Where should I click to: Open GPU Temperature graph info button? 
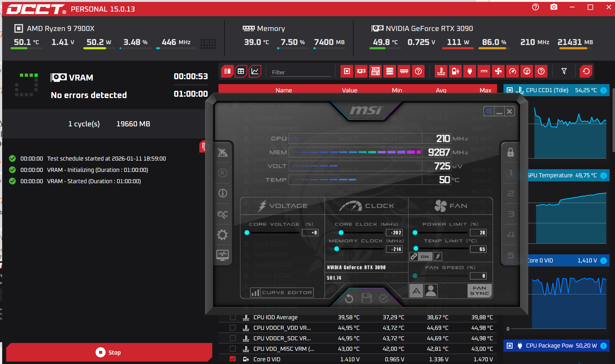click(x=604, y=175)
